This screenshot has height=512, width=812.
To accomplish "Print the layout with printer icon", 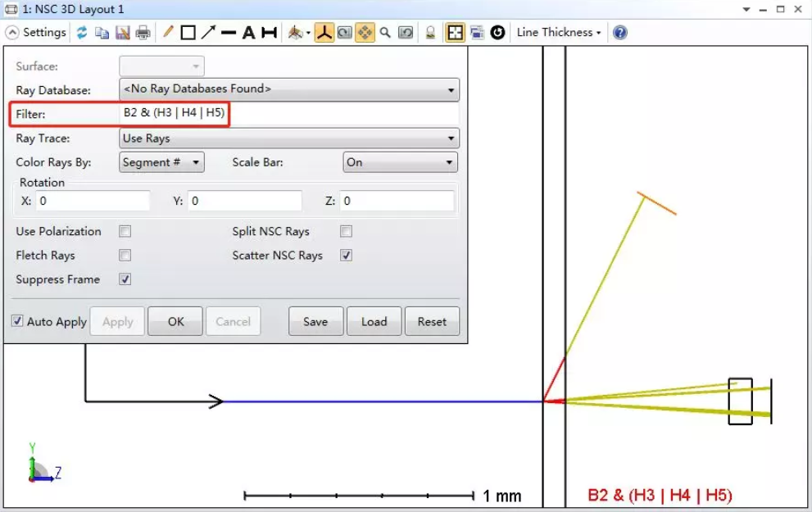I will [x=143, y=33].
